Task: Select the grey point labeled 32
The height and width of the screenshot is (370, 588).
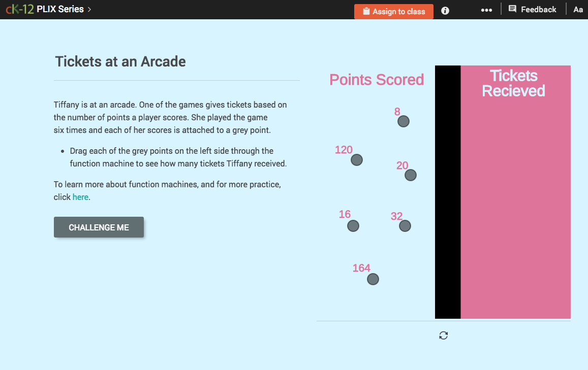Action: (405, 226)
